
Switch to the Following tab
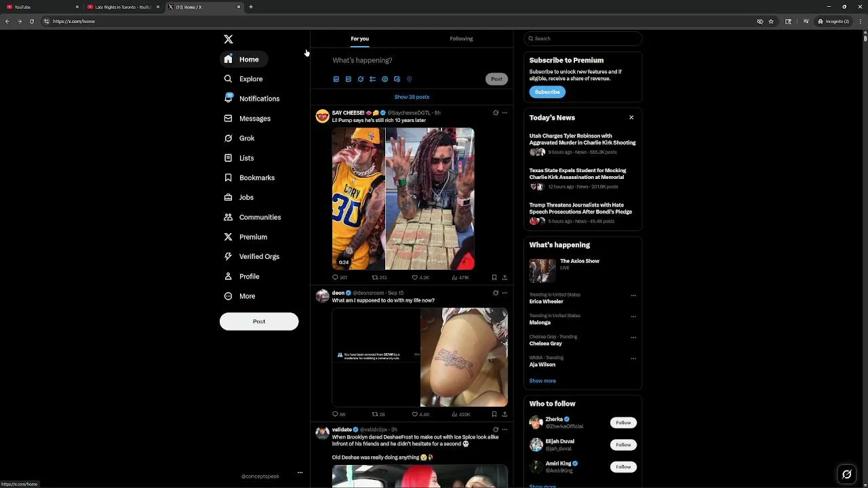pyautogui.click(x=461, y=39)
